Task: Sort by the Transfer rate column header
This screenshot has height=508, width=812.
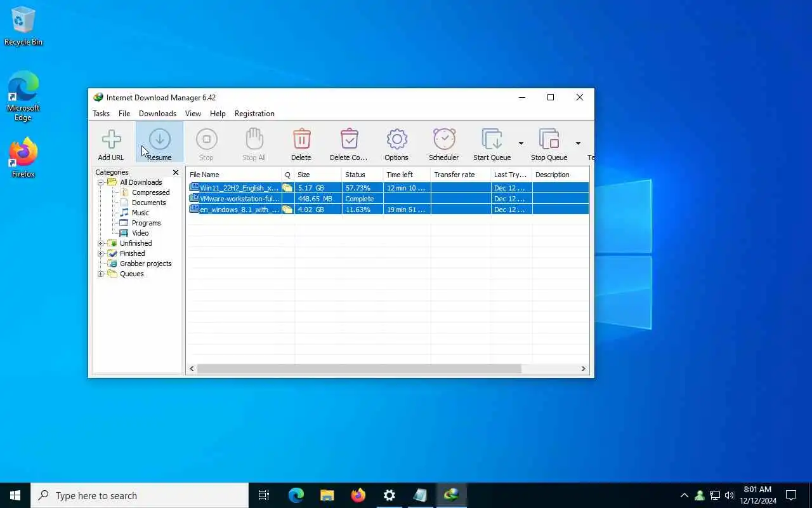Action: 461,175
